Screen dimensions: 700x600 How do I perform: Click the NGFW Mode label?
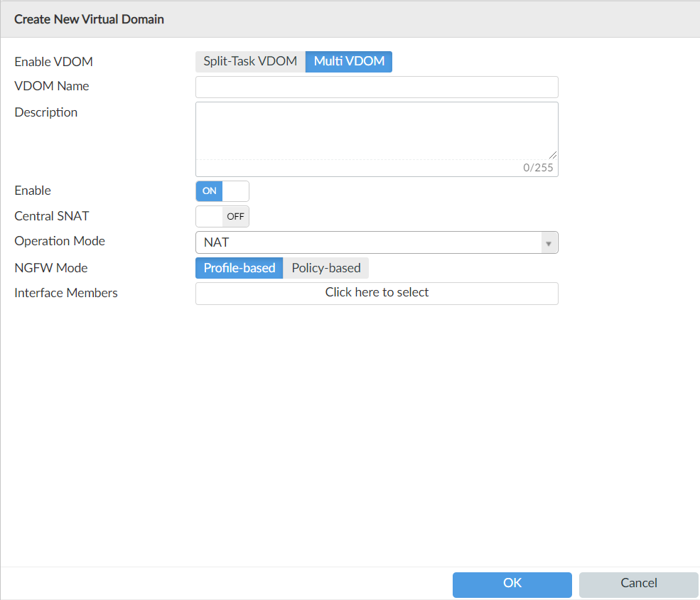click(x=51, y=268)
